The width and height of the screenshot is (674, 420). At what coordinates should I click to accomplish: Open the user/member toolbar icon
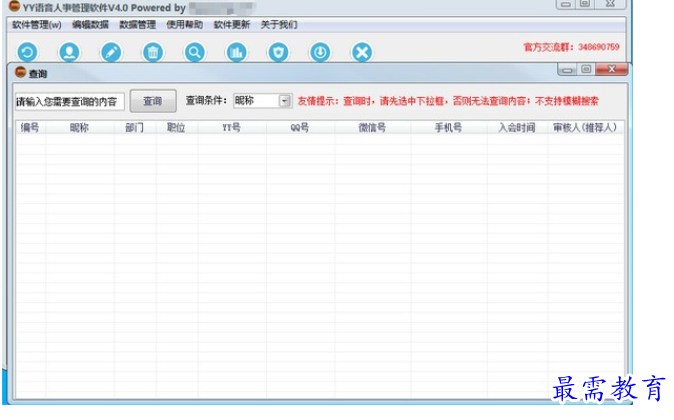coord(69,52)
